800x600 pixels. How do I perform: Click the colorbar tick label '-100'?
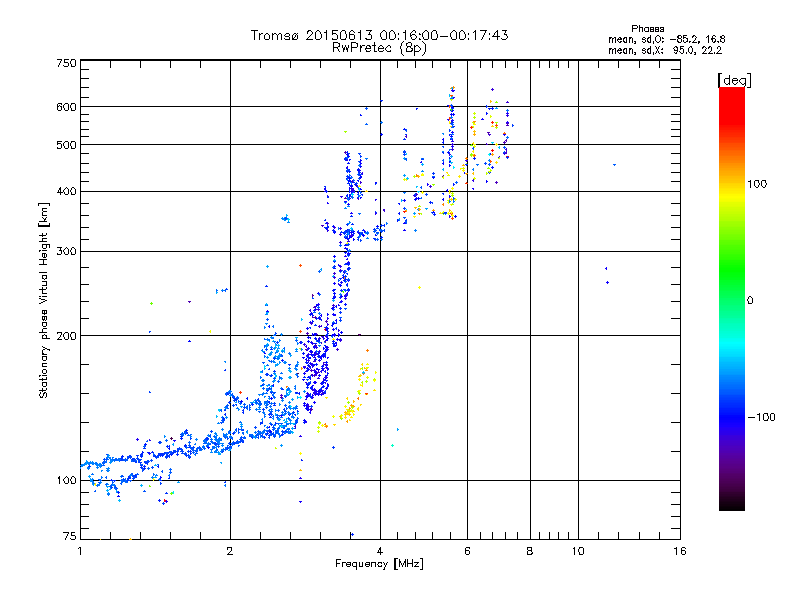761,417
